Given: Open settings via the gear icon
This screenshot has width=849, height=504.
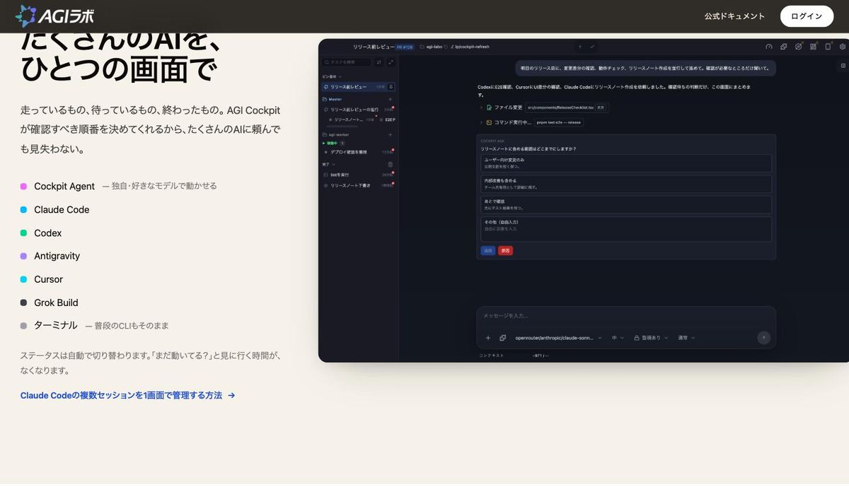Looking at the screenshot, I should point(843,47).
